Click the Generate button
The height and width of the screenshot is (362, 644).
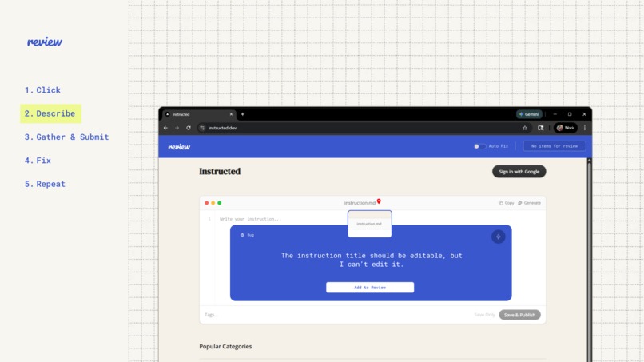[530, 203]
